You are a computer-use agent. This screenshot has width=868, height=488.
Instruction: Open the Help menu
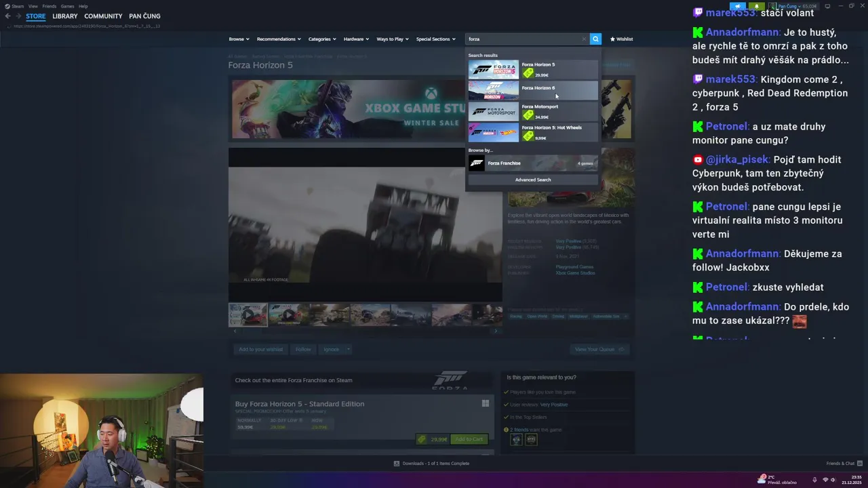click(x=83, y=6)
